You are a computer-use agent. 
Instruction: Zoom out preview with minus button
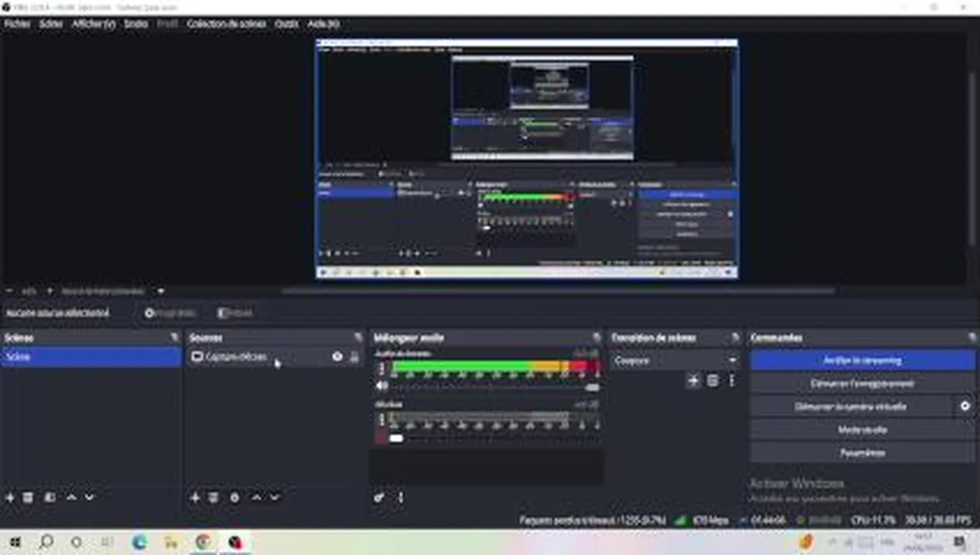9,291
